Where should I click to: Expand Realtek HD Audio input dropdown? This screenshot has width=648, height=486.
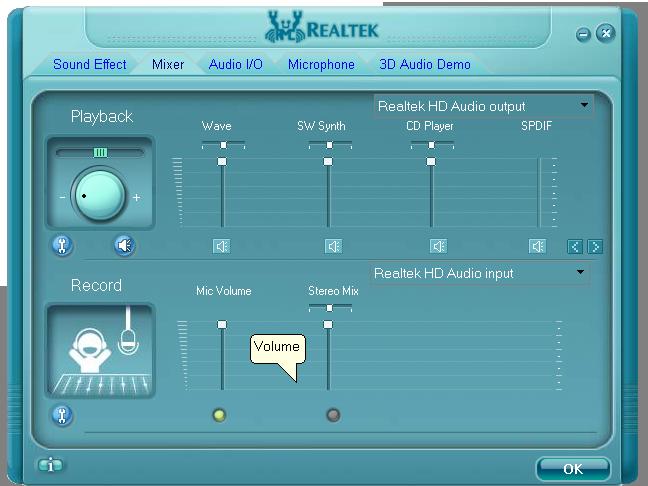pos(580,272)
